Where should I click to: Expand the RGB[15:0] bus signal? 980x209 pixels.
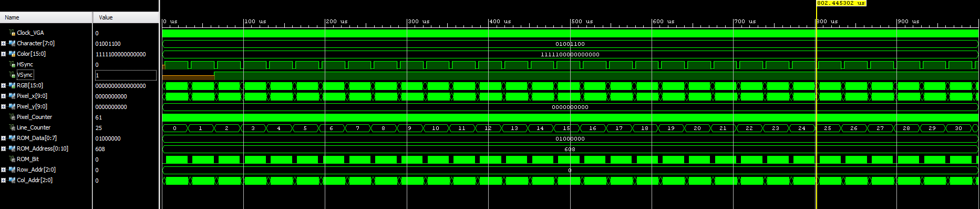click(4, 85)
